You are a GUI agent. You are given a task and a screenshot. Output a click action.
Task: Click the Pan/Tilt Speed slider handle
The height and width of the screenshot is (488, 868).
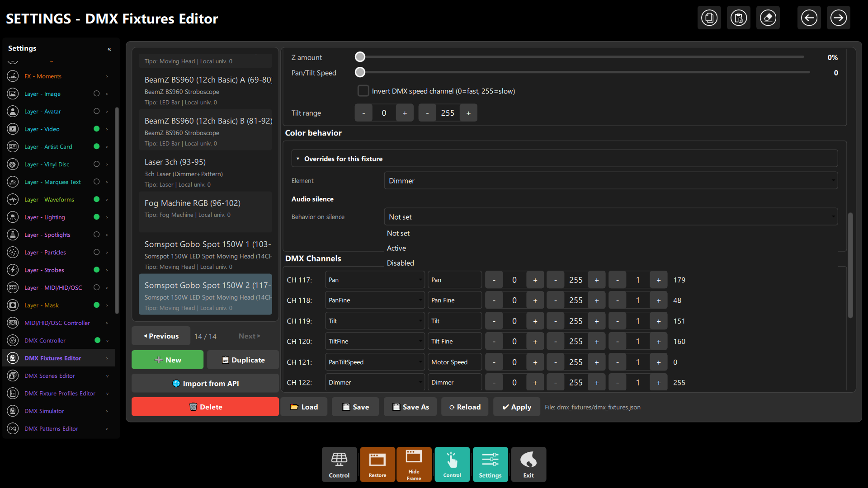(360, 72)
